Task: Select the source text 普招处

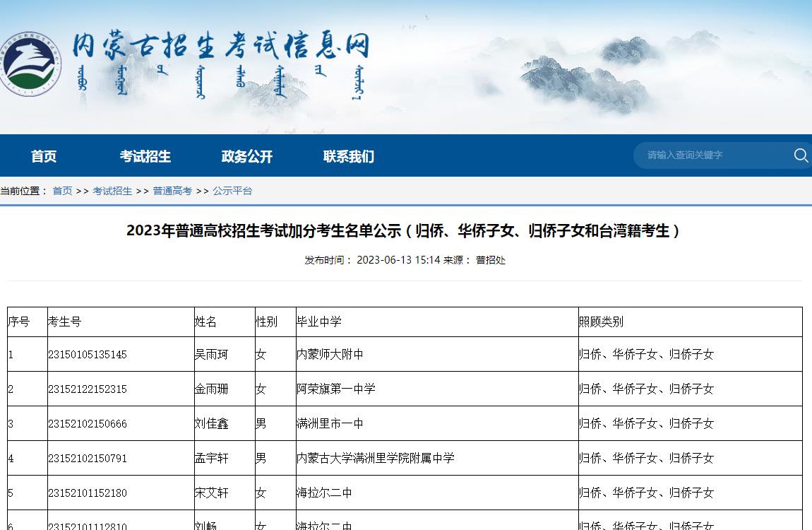Action: 491,259
